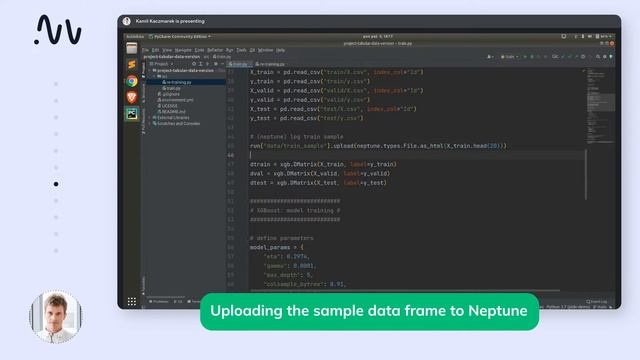Open Project panel settings gear
The image size is (640, 360).
point(216,64)
